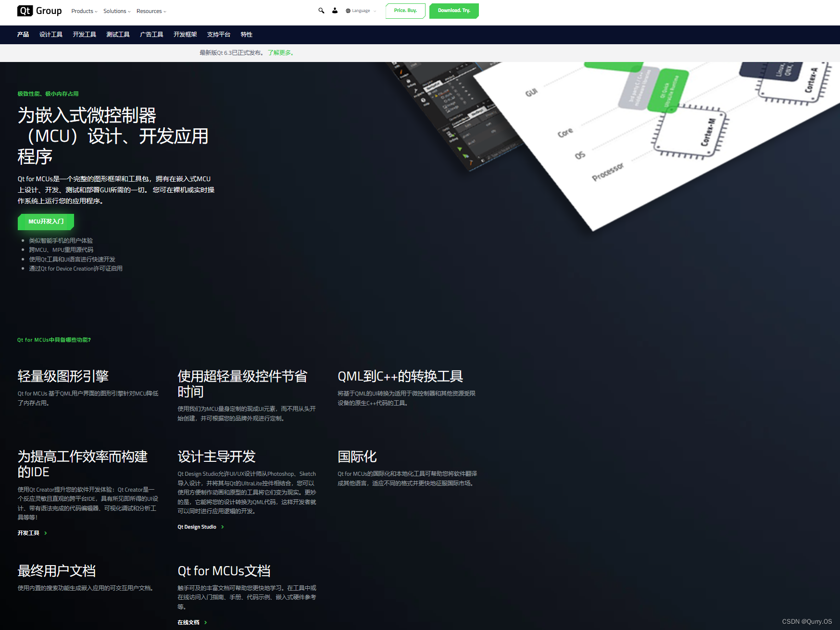Open the search magnifier icon
The width and height of the screenshot is (840, 630).
[321, 11]
